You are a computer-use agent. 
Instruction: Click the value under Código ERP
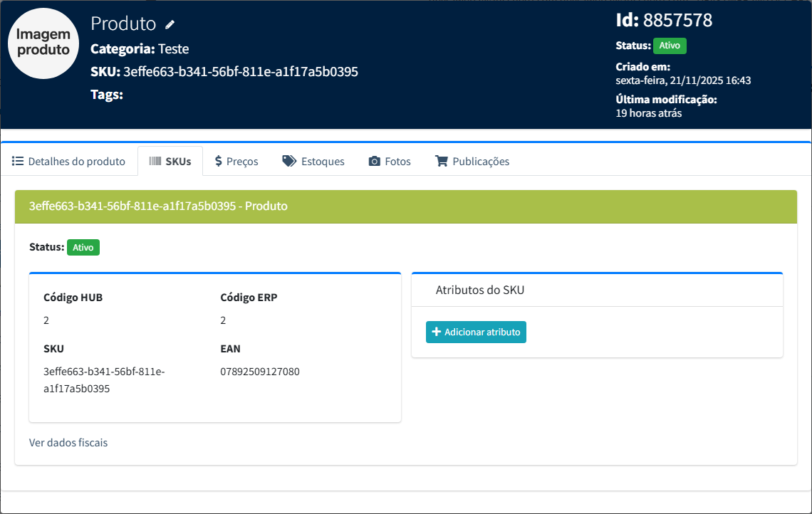pyautogui.click(x=223, y=320)
